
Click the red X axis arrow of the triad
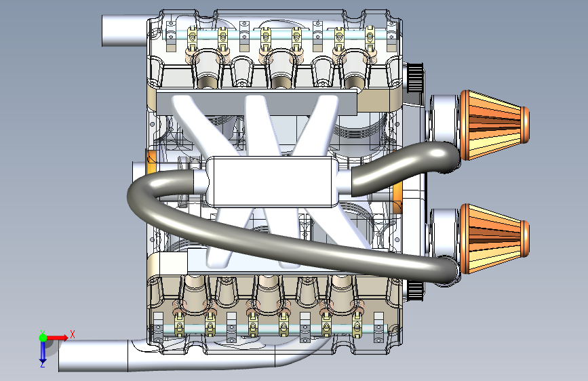pyautogui.click(x=58, y=338)
